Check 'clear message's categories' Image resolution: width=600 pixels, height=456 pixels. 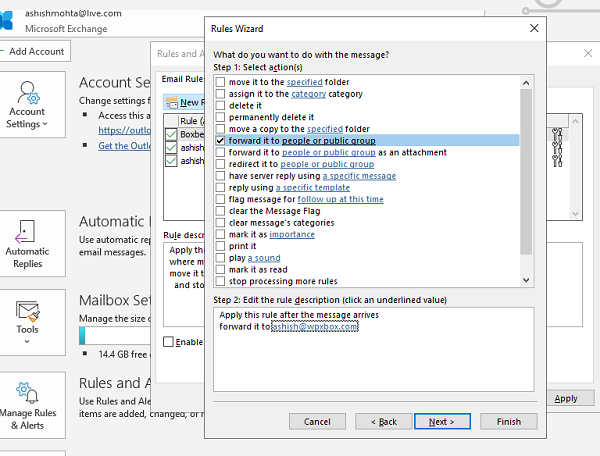(220, 223)
